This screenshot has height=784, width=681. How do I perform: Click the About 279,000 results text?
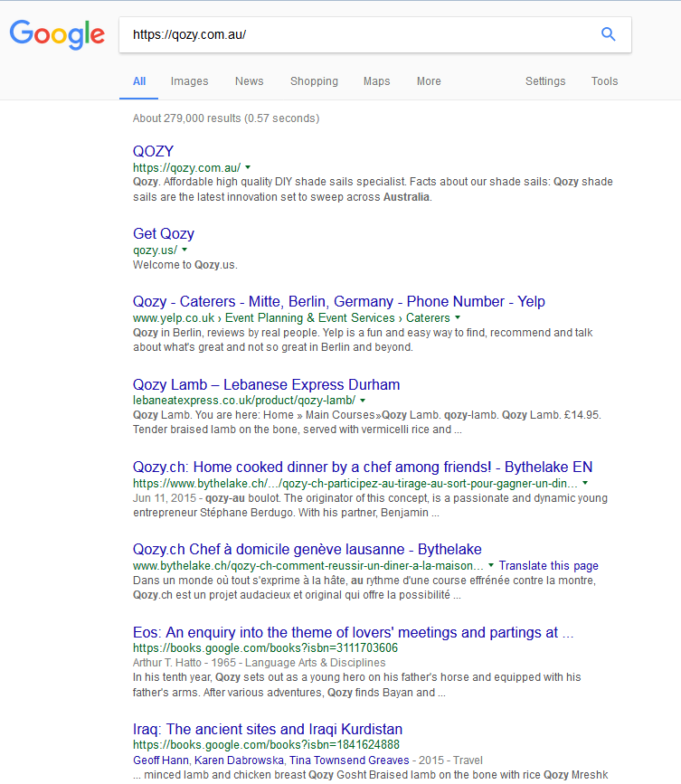coord(226,118)
